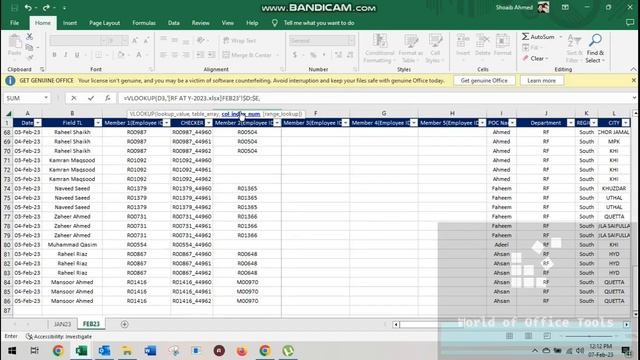
Task: Click Merge & Center button
Action: tap(247, 55)
